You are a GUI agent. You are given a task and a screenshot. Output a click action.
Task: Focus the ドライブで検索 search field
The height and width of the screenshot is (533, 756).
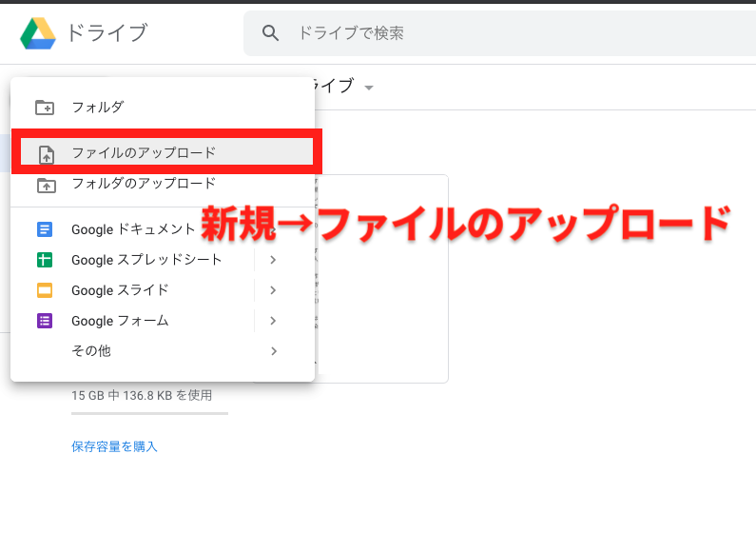coord(499,33)
